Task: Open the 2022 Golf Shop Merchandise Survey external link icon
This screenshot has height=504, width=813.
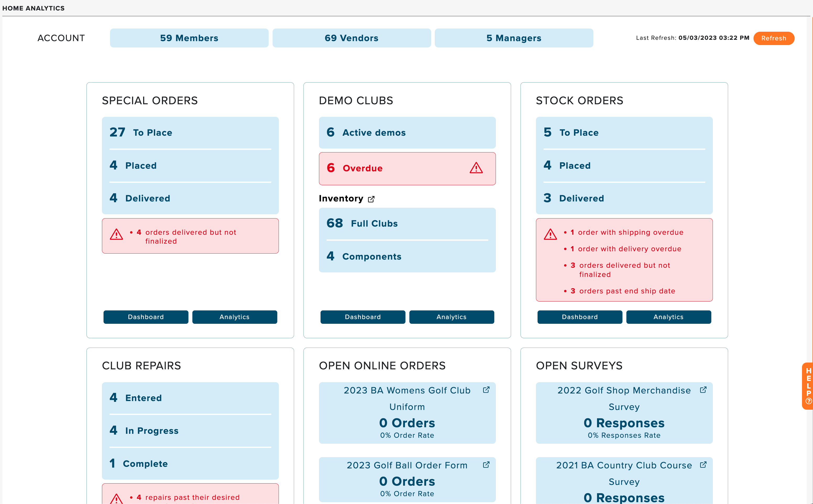Action: tap(703, 390)
